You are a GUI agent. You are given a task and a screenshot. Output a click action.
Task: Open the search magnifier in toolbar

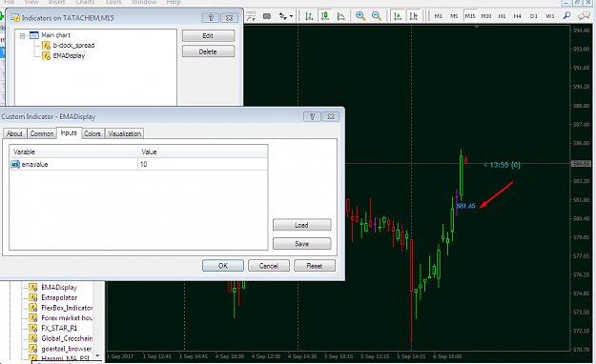(566, 16)
